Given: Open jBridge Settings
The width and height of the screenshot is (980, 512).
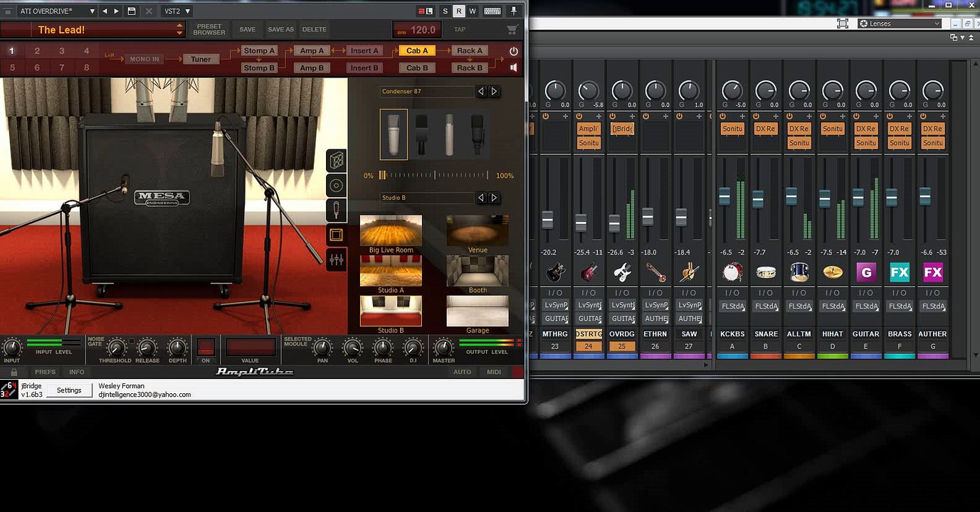Looking at the screenshot, I should point(69,390).
